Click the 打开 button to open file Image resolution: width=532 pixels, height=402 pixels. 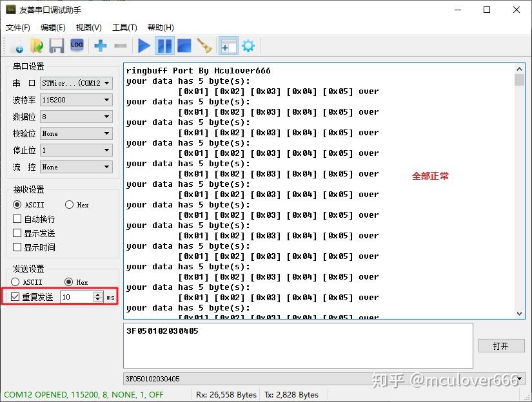[x=501, y=345]
